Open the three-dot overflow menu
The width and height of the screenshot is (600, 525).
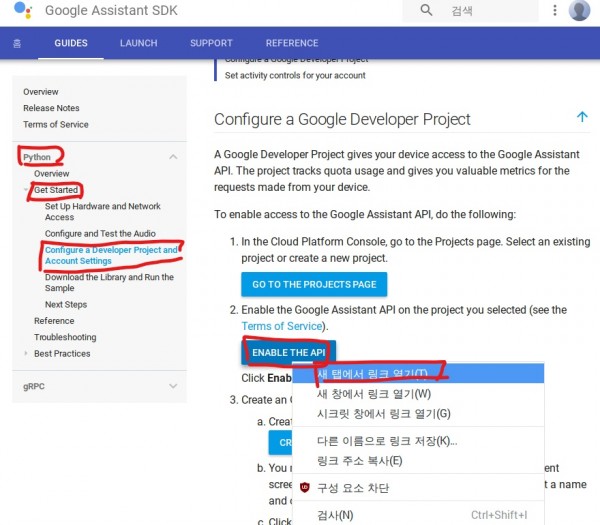554,10
